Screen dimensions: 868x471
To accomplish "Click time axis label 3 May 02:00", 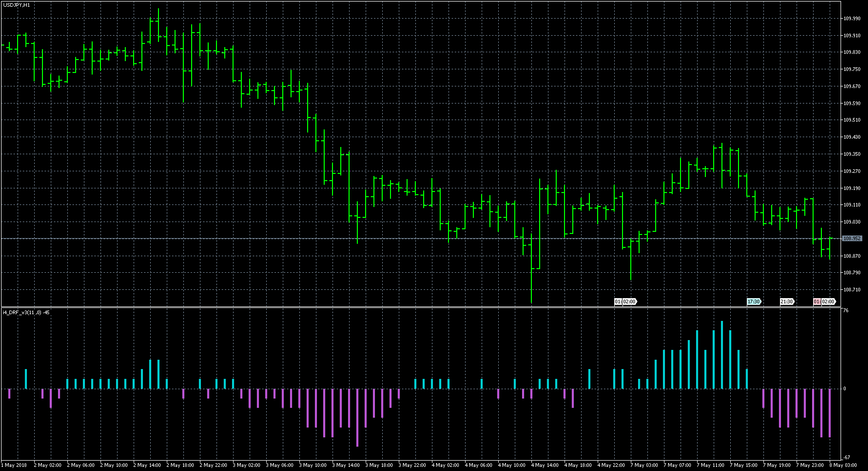I will 247,465.
